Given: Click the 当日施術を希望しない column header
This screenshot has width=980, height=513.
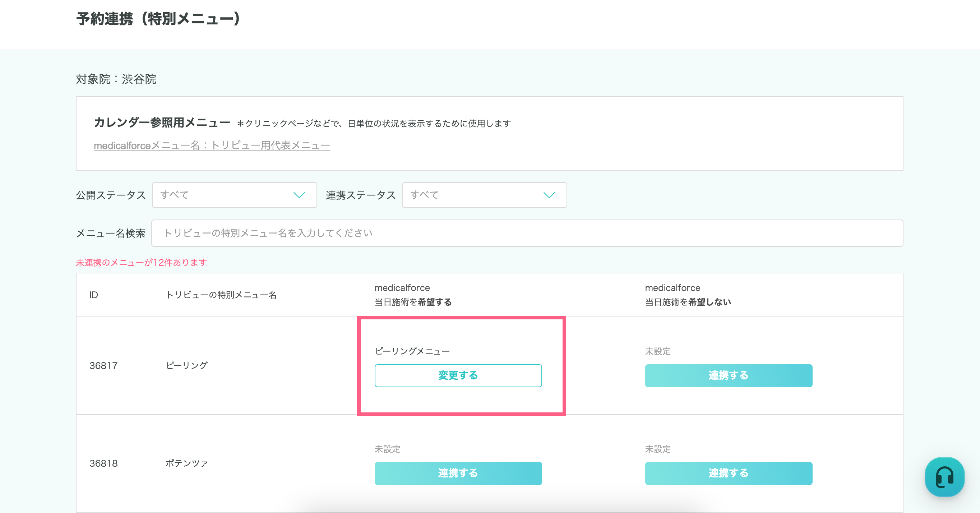Looking at the screenshot, I should [x=688, y=295].
